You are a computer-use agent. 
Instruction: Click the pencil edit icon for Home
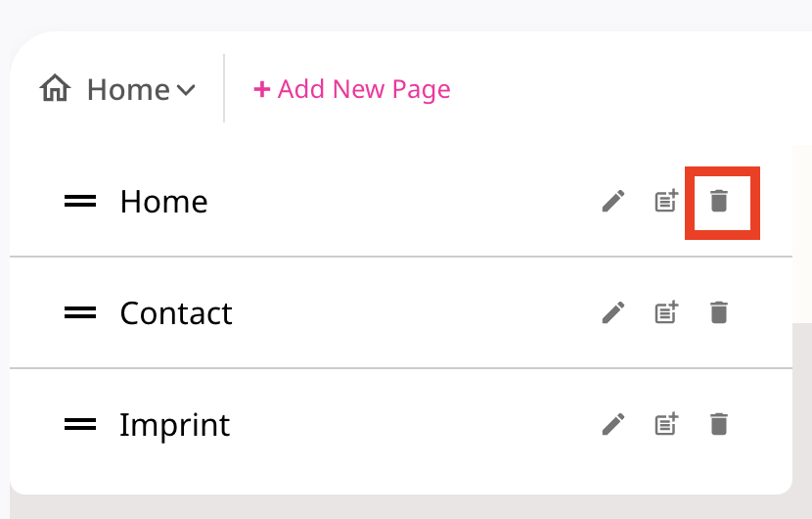point(613,201)
